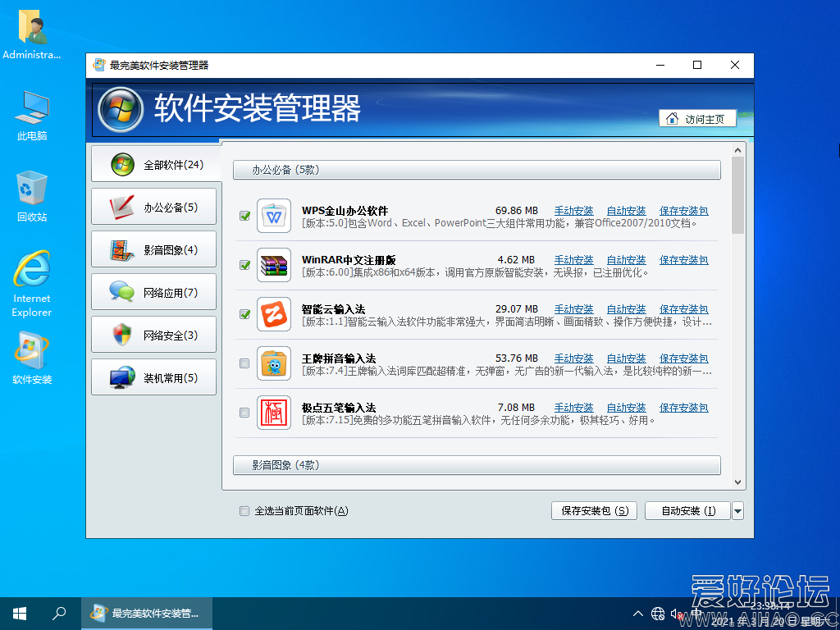Click the 69.86 MB size text

click(517, 211)
